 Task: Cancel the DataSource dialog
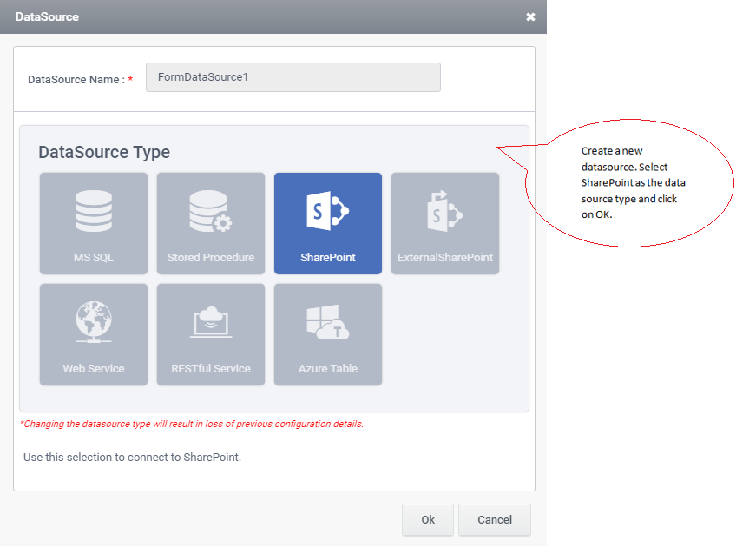(x=495, y=519)
